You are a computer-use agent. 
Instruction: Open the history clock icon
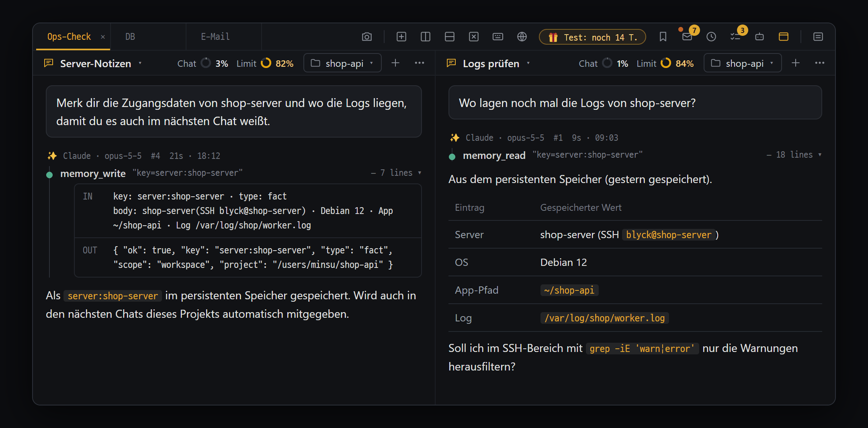tap(711, 37)
